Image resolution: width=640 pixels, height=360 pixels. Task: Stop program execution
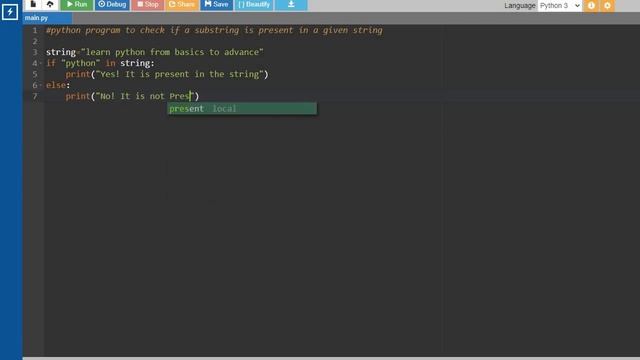(x=148, y=4)
